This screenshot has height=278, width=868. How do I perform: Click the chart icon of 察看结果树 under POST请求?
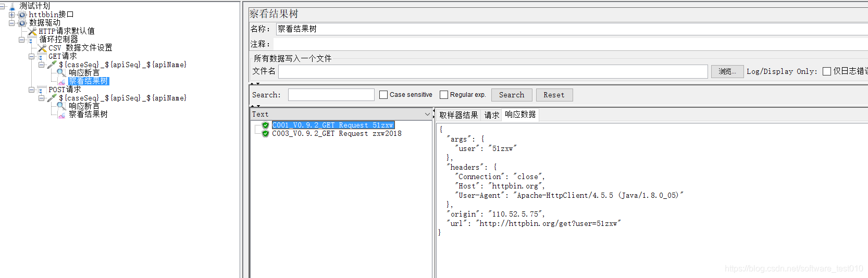point(62,115)
